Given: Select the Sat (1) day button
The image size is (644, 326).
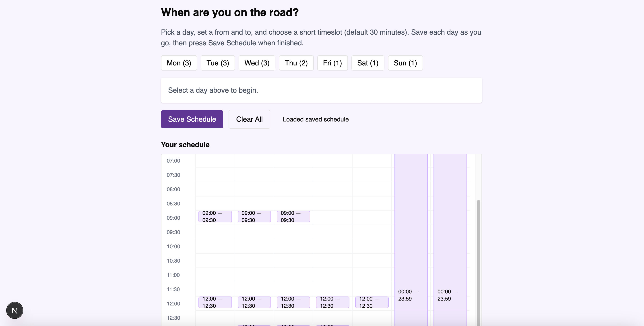Looking at the screenshot, I should coord(367,63).
